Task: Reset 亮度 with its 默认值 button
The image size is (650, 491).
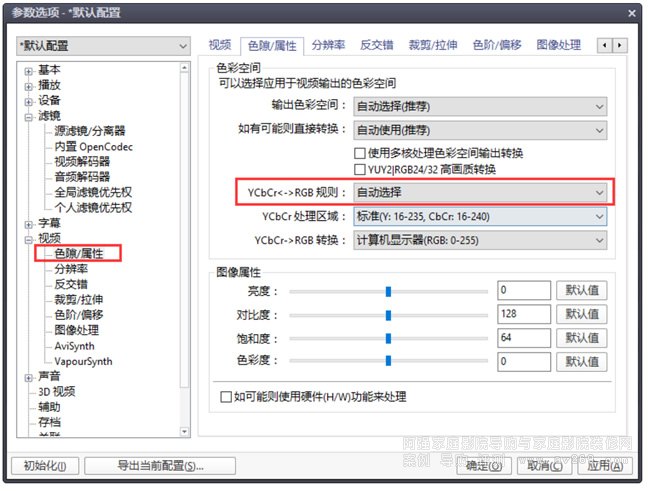Action: pos(581,290)
